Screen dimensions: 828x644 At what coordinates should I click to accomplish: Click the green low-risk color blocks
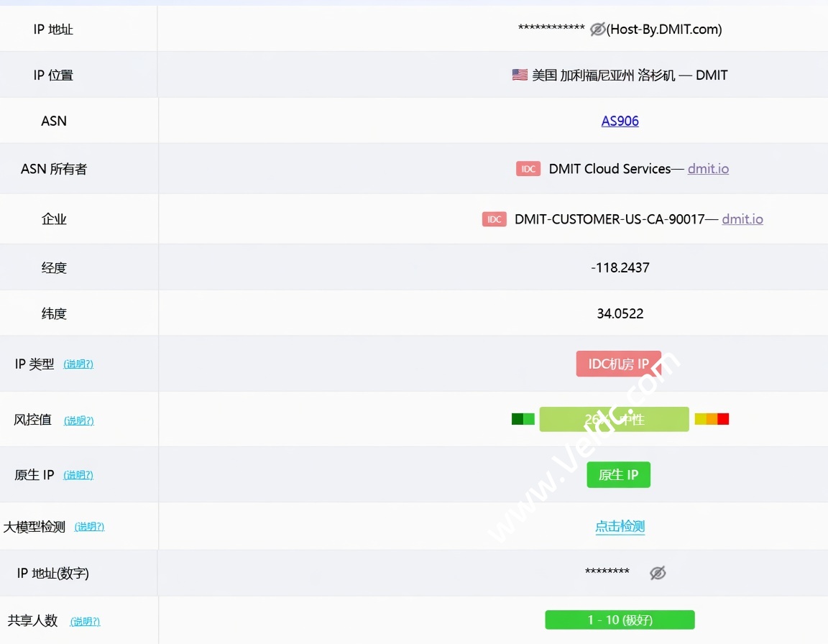tap(523, 419)
